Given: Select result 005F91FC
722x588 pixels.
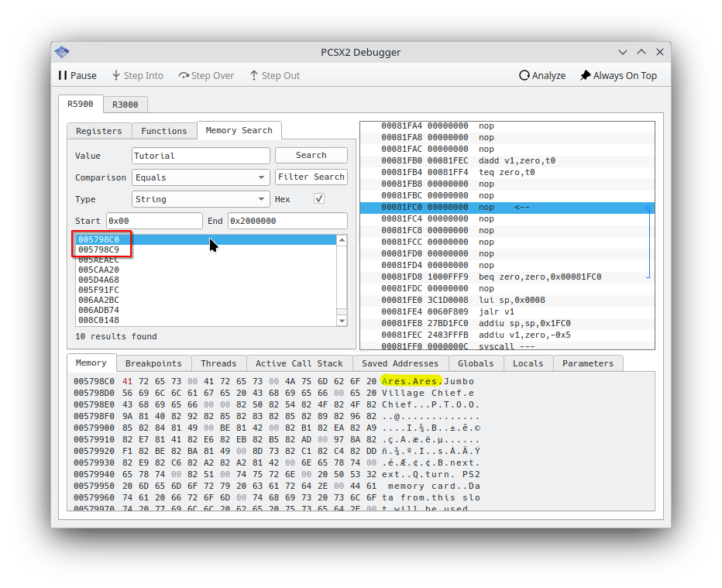Looking at the screenshot, I should (206, 290).
